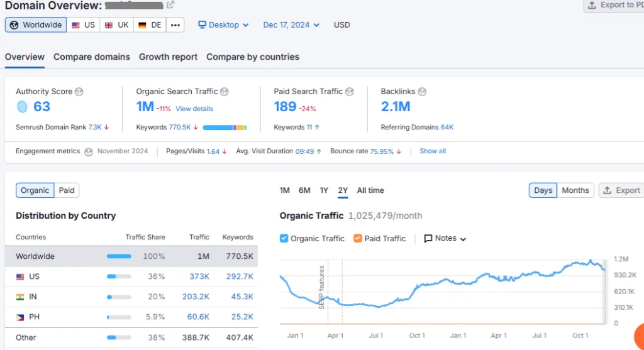The height and width of the screenshot is (350, 644).
Task: Switch to the Compare domains tab
Action: [x=92, y=57]
